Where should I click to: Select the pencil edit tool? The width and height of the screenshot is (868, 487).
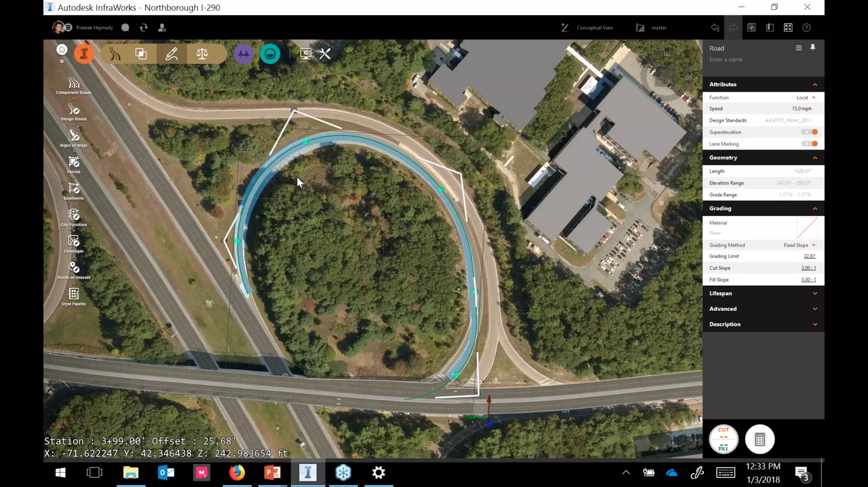click(172, 54)
